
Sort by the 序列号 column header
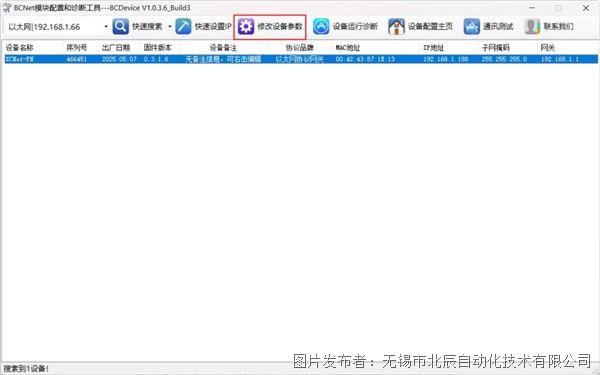[x=77, y=48]
